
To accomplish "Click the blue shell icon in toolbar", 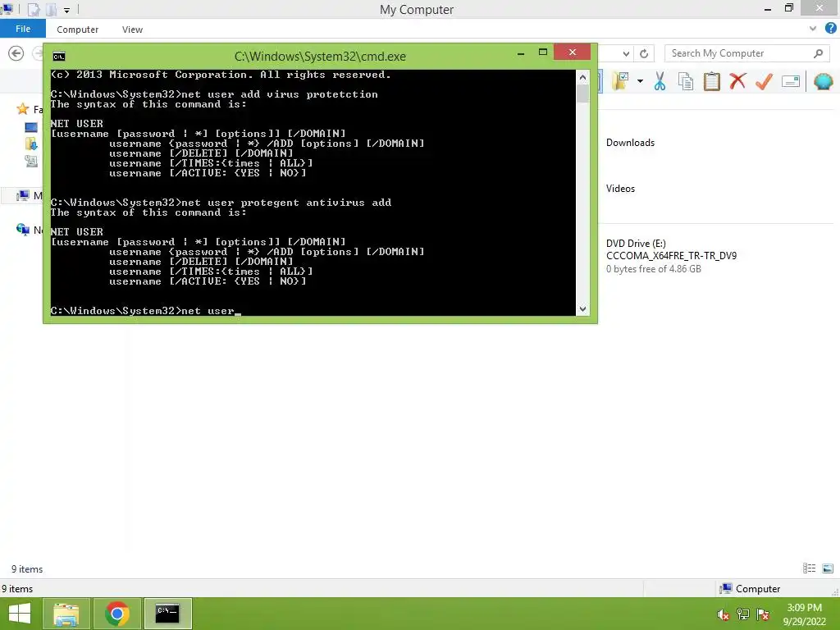I will (x=823, y=81).
